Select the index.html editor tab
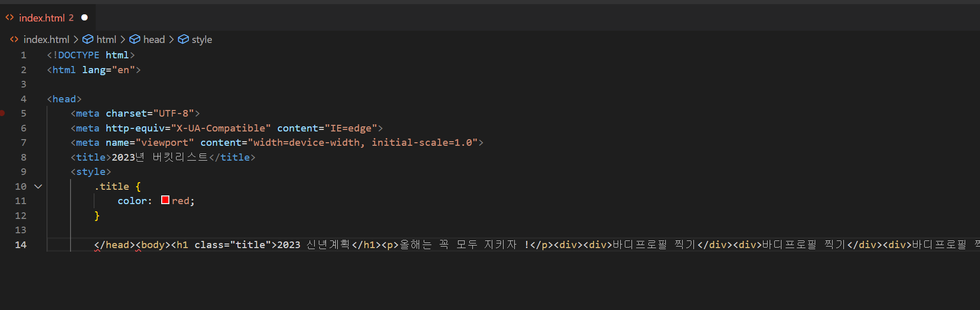Image resolution: width=980 pixels, height=310 pixels. 47,18
